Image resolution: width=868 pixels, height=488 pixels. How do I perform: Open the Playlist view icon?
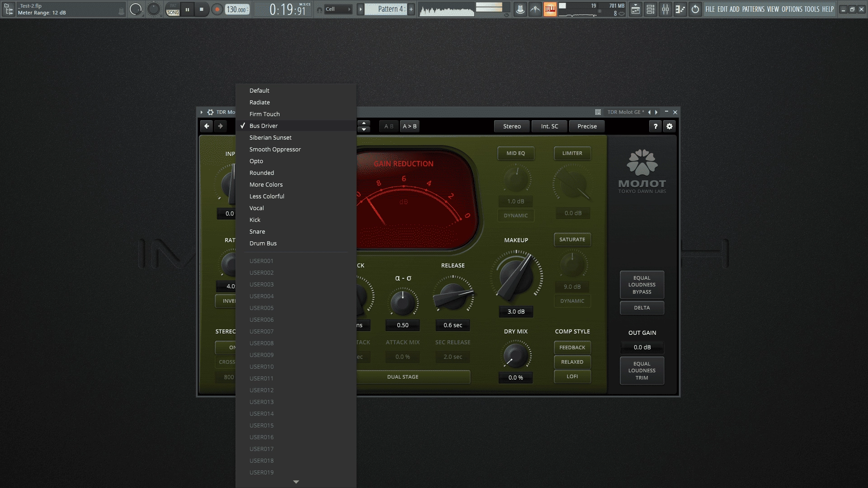pos(636,9)
